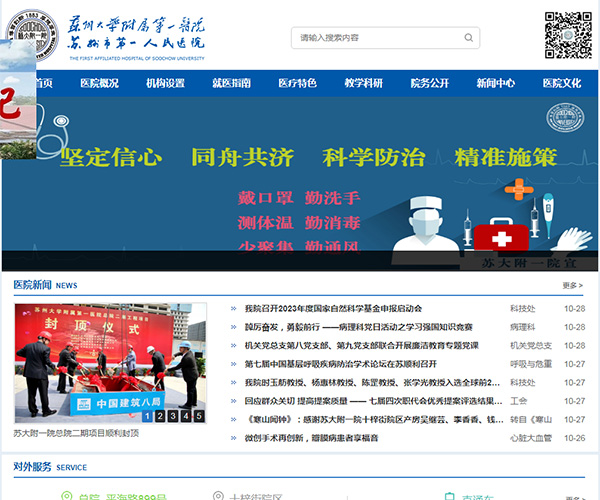Open the 医院概况 navigation menu
This screenshot has width=600, height=500.
point(100,83)
